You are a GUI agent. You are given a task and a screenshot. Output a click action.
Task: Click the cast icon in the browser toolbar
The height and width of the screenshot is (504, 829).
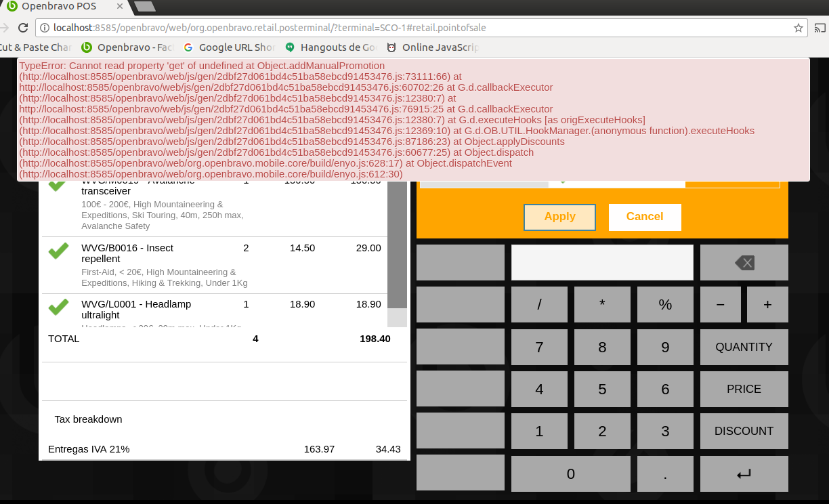pyautogui.click(x=820, y=28)
